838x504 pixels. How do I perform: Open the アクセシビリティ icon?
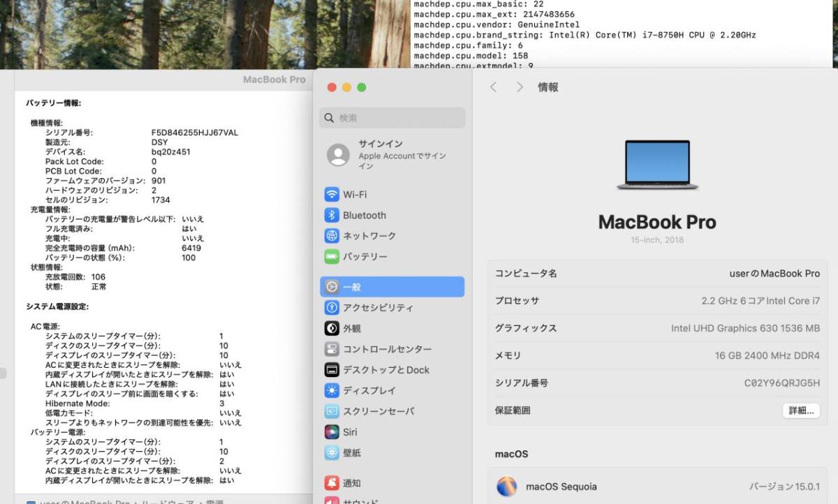tap(332, 308)
